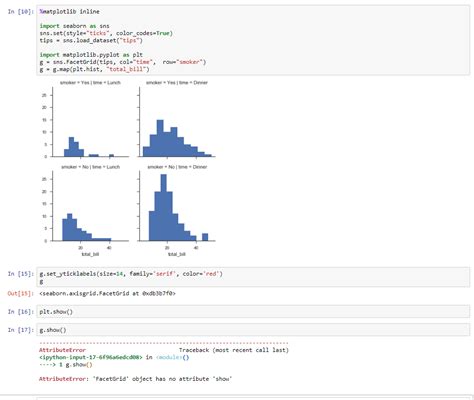Click the Out[15] prompt label

point(21,294)
